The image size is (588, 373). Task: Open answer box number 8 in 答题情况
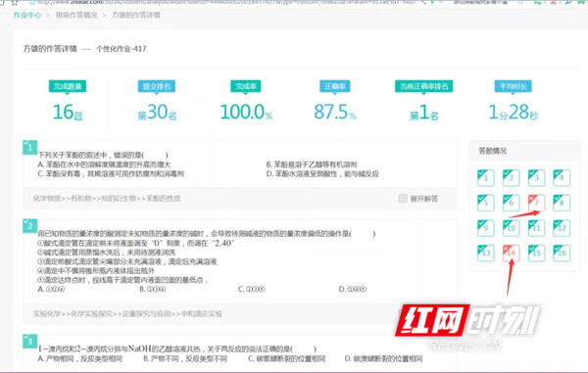tap(562, 203)
